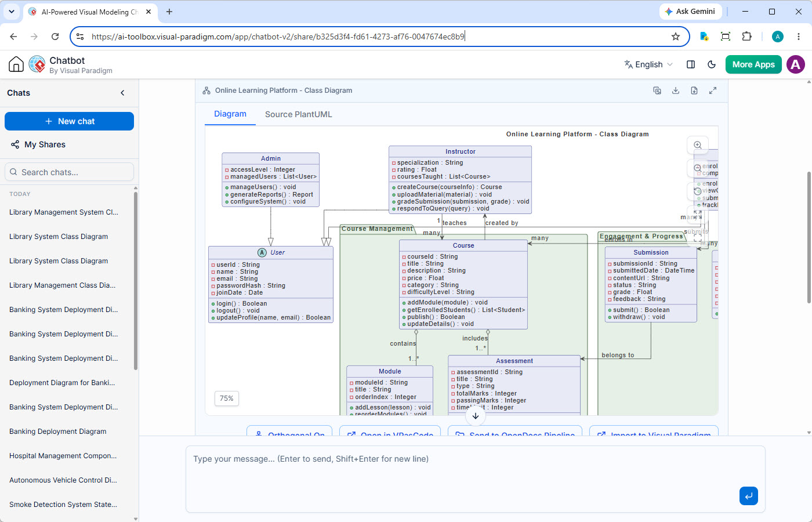812x522 pixels.
Task: Switch to the Diagram tab
Action: coord(230,114)
